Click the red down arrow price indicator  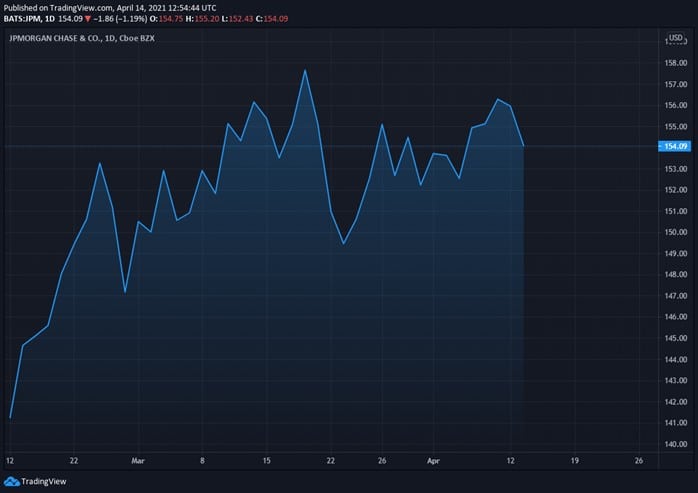88,19
